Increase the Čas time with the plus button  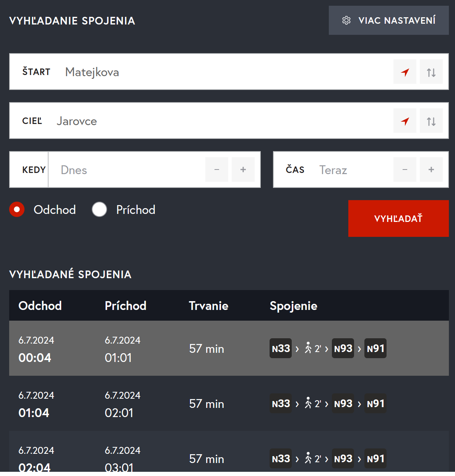pos(431,170)
